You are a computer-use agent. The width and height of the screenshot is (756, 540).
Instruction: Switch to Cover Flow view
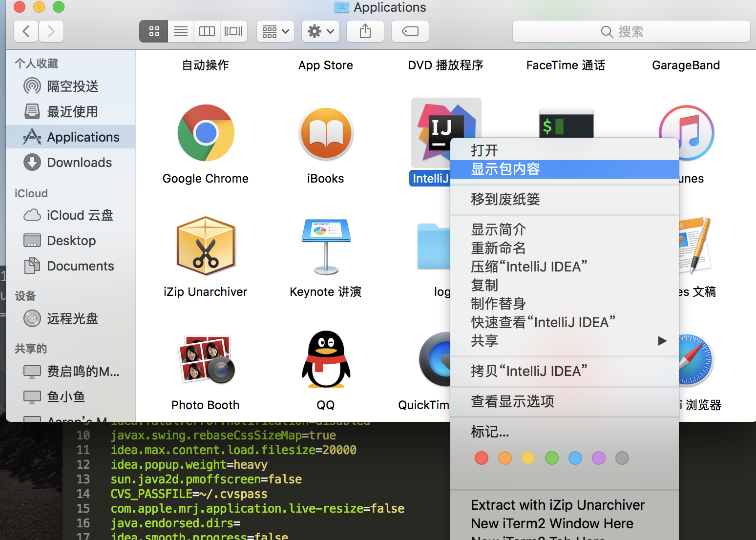233,31
